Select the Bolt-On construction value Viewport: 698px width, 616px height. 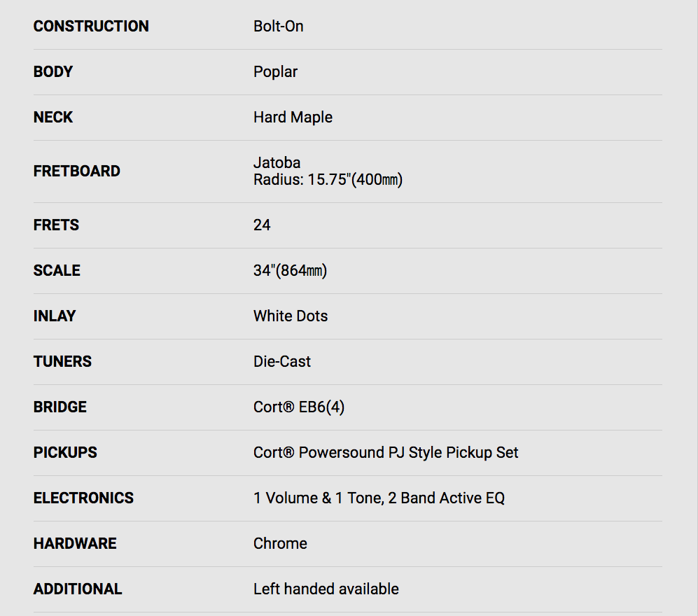click(278, 27)
